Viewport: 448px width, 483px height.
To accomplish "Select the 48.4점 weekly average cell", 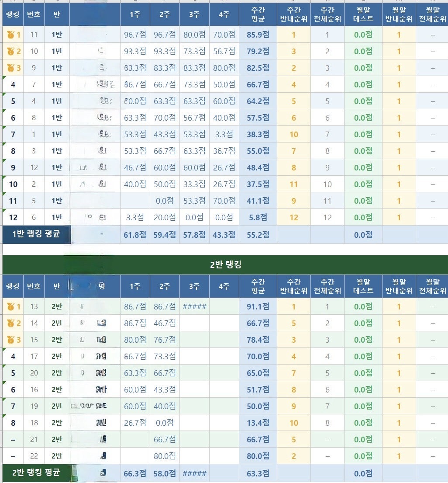I will tap(258, 167).
